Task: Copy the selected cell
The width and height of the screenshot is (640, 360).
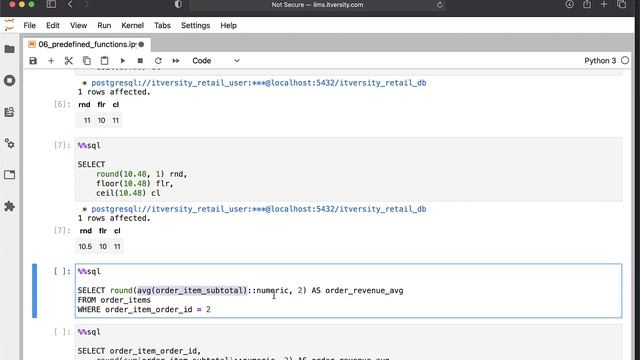Action: click(87, 61)
